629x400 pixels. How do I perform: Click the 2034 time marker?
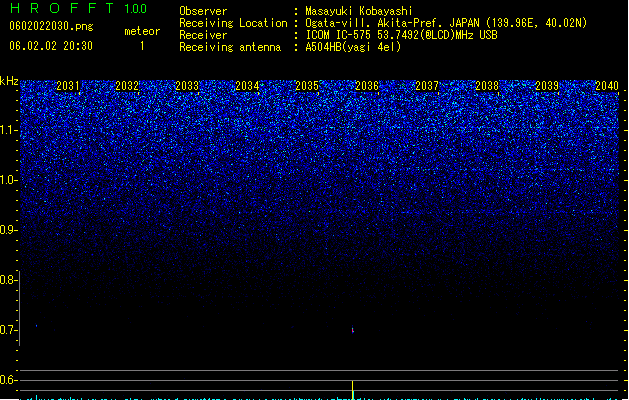tap(247, 86)
